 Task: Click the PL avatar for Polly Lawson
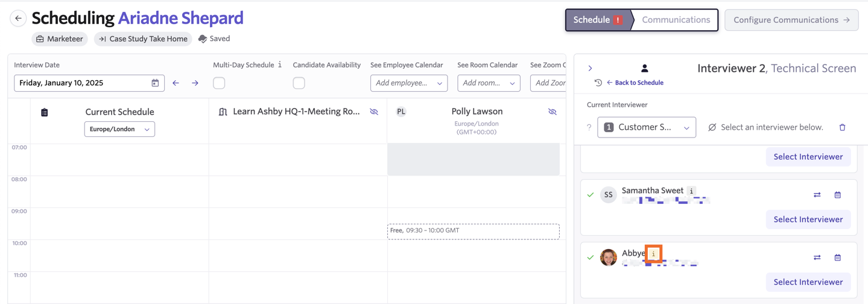(401, 112)
